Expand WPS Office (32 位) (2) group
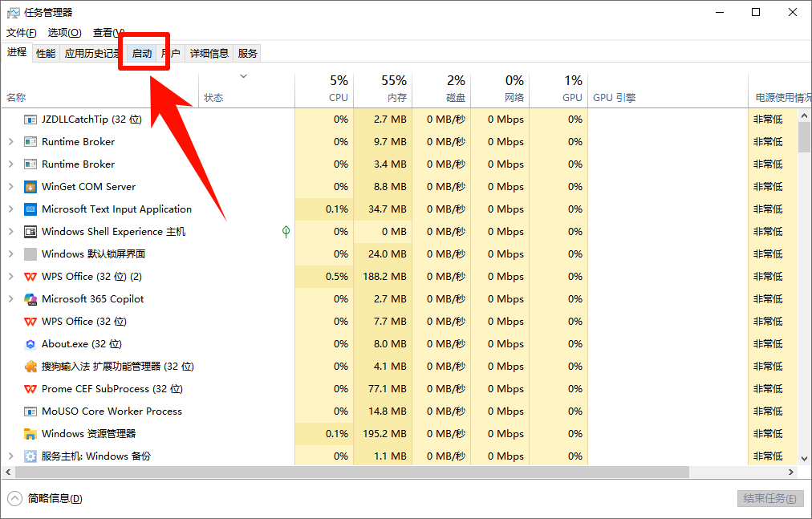 tap(11, 277)
